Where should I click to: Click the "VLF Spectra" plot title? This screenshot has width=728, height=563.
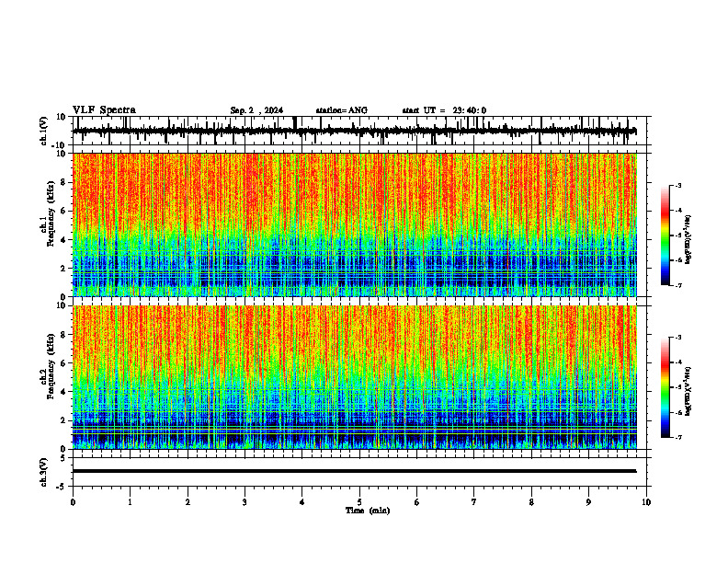tap(104, 110)
